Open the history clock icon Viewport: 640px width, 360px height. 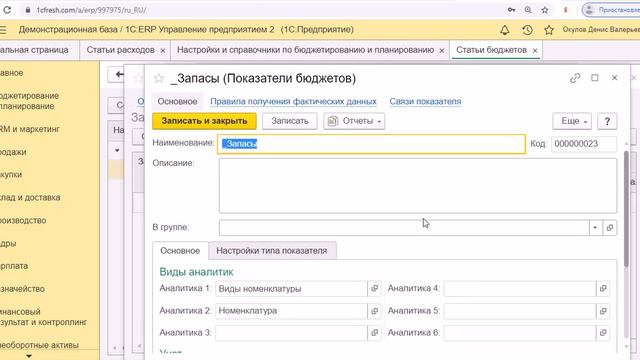[x=527, y=30]
